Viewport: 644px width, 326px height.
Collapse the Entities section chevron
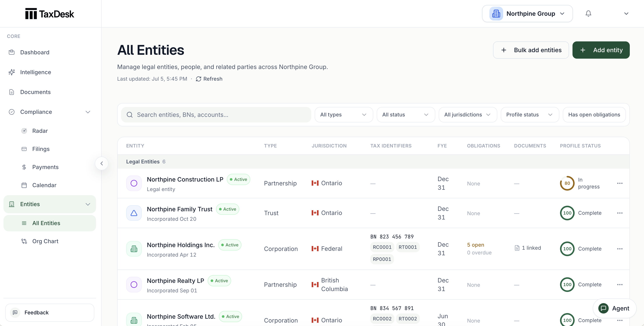coord(88,204)
